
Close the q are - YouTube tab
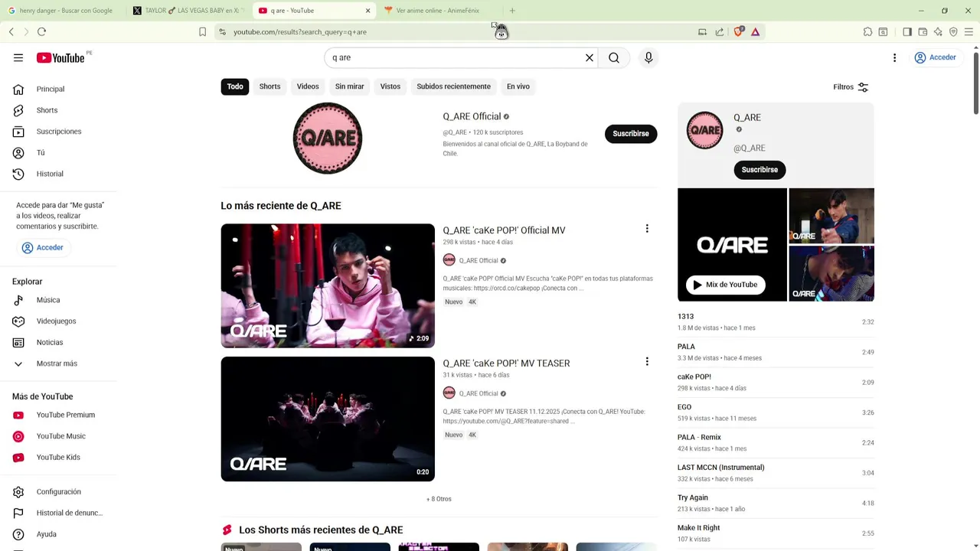click(367, 11)
